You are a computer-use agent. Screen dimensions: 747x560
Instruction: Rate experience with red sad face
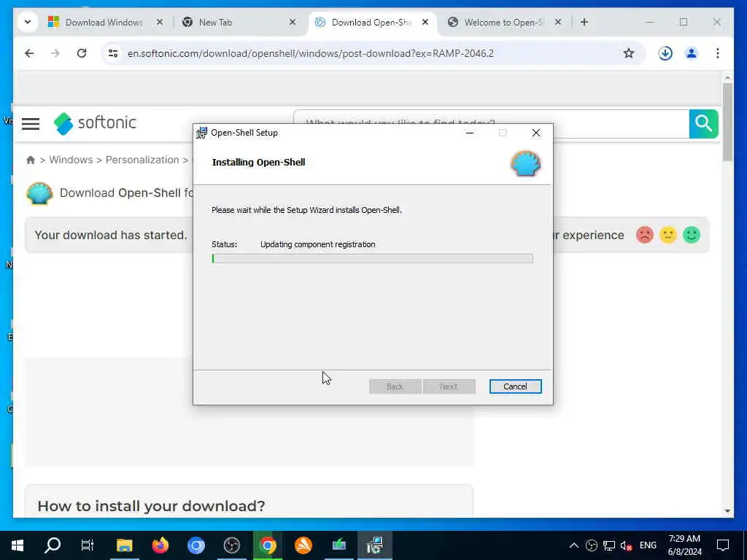[645, 235]
